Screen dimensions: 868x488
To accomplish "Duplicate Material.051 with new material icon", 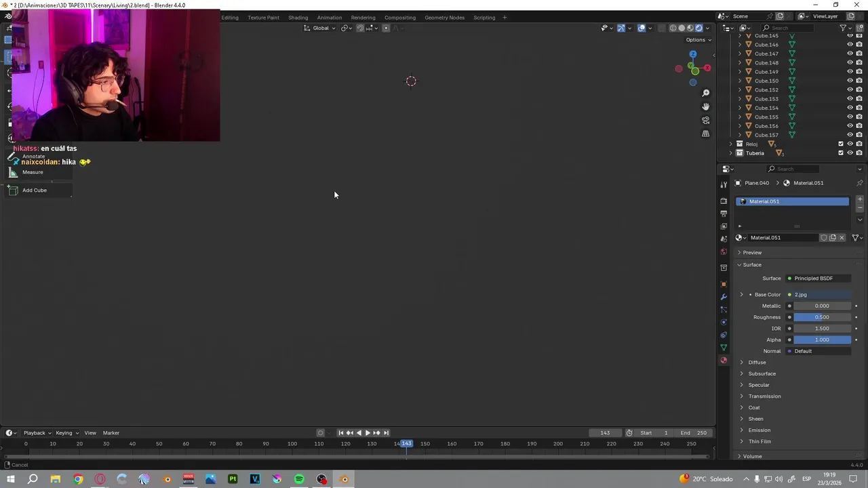I will click(x=833, y=238).
